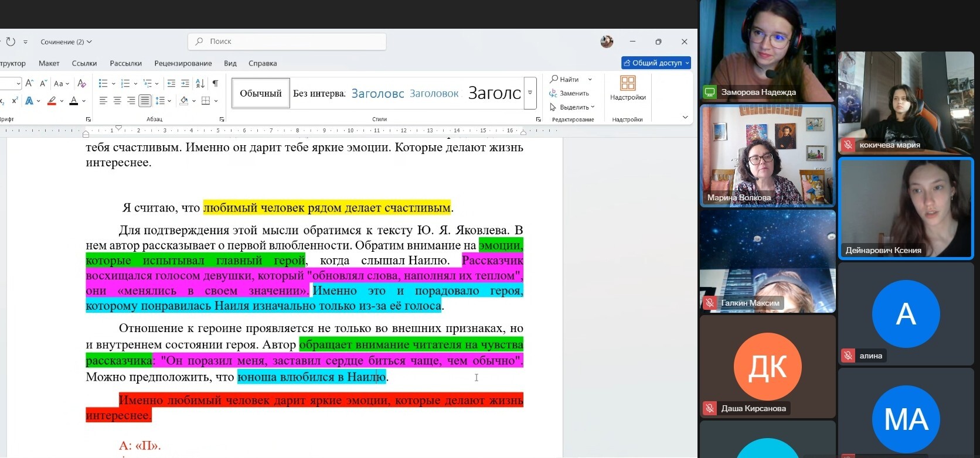Screen dimensions: 980x458
Task: Switch to the Рассылки tab
Action: pos(126,63)
